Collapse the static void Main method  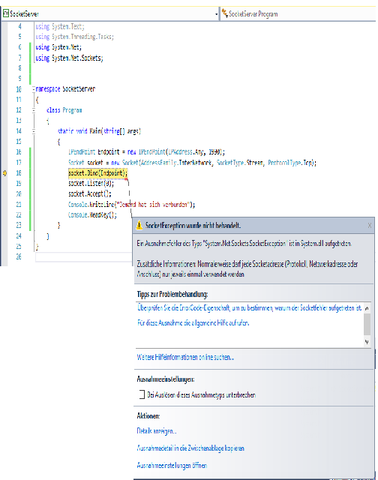tap(34, 131)
